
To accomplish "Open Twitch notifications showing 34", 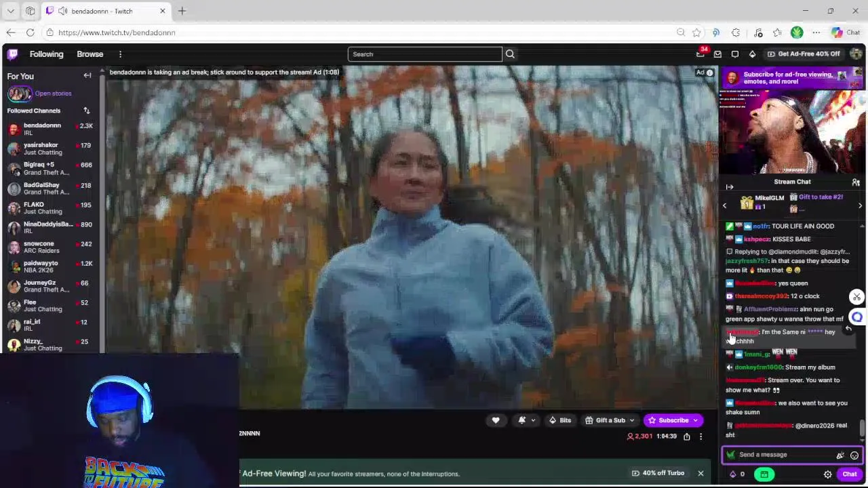I will [701, 54].
